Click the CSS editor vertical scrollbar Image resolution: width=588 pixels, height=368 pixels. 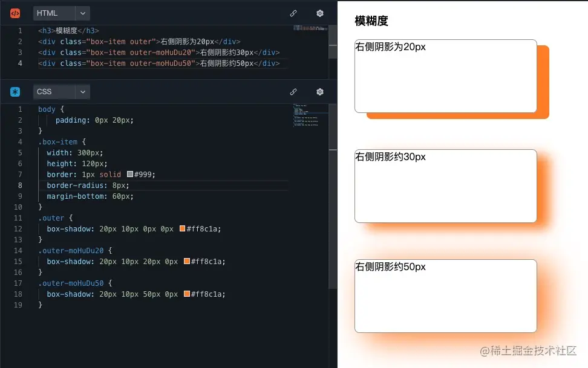click(x=333, y=197)
